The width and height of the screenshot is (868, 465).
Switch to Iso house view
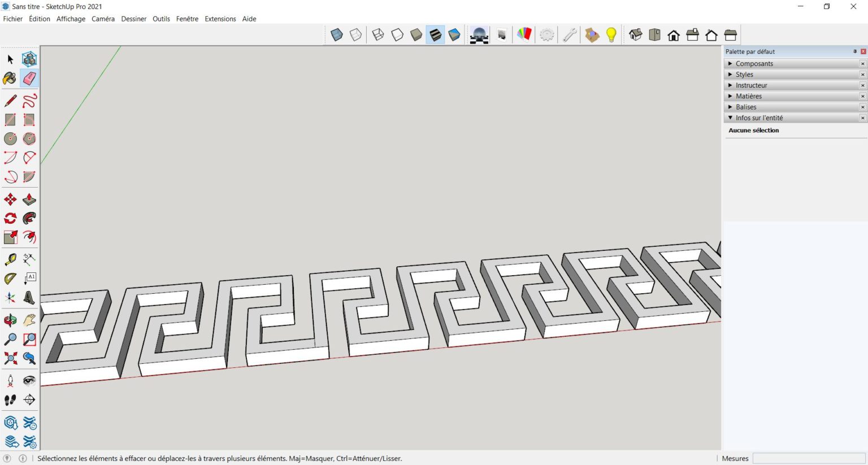tap(636, 35)
